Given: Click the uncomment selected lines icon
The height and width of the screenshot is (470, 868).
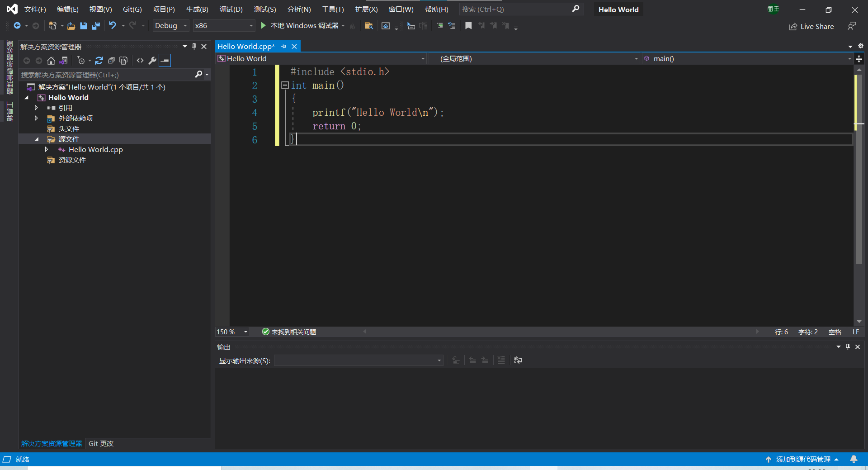Looking at the screenshot, I should pyautogui.click(x=452, y=26).
